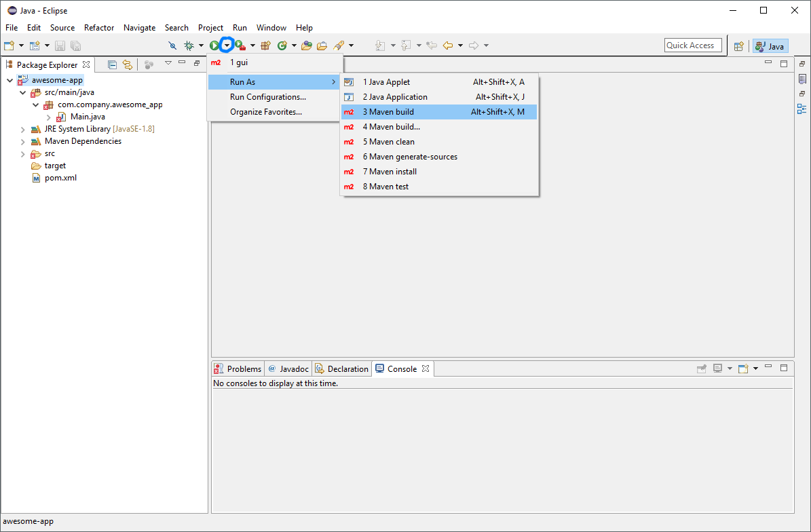Open the File menu
This screenshot has height=532, width=811.
pos(12,27)
